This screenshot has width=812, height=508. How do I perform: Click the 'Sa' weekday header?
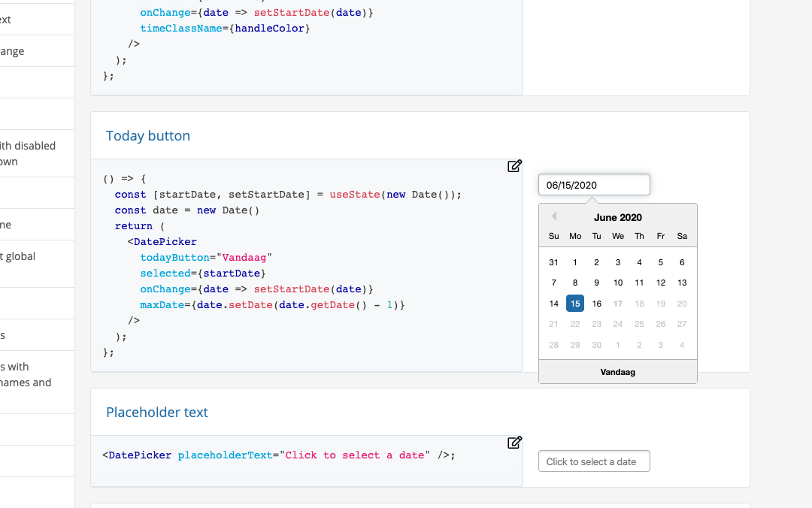click(x=682, y=236)
